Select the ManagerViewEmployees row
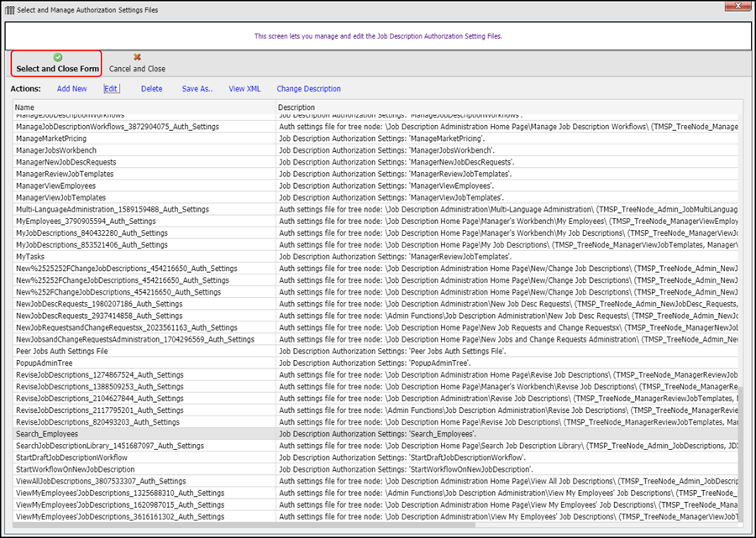756x538 pixels. click(375, 186)
